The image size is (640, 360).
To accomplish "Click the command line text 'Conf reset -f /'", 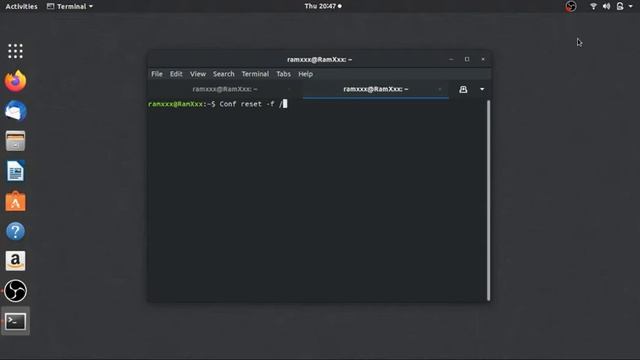I will (251, 104).
